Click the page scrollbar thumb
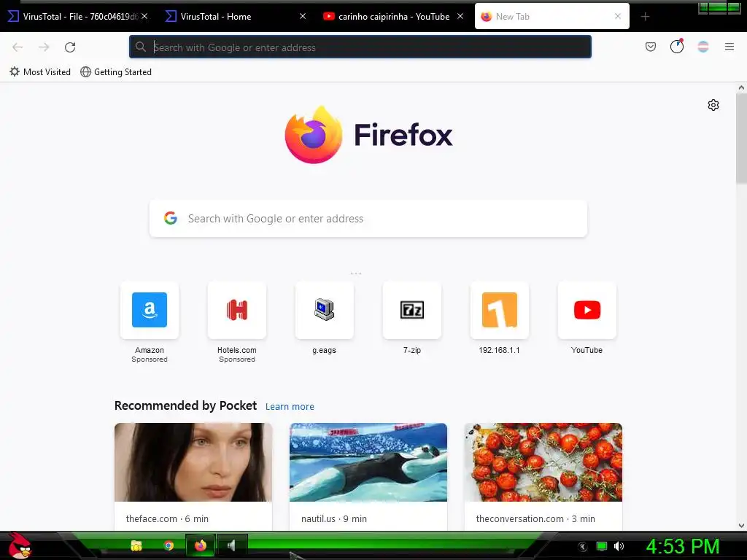Screen dimensions: 747x560 (x=741, y=138)
